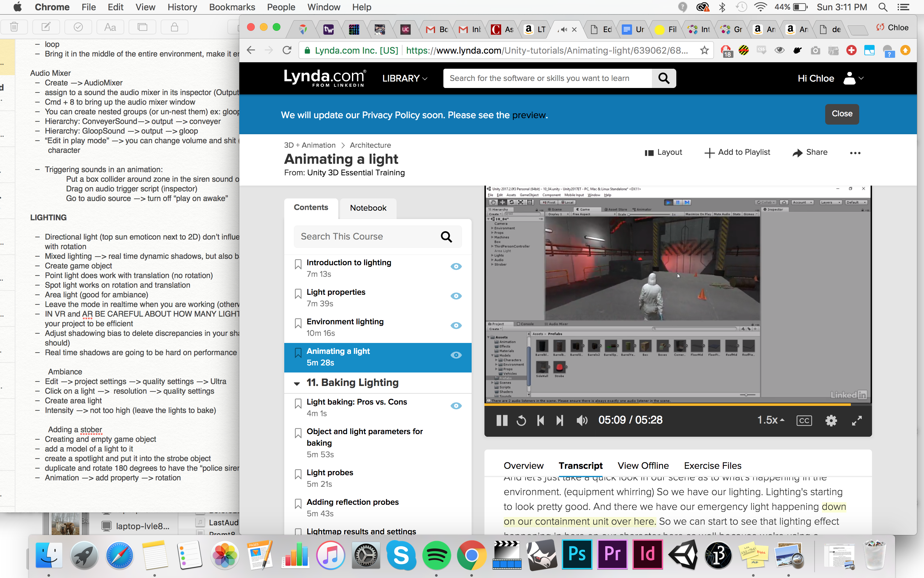Open the Exercise Files tab

pos(713,466)
